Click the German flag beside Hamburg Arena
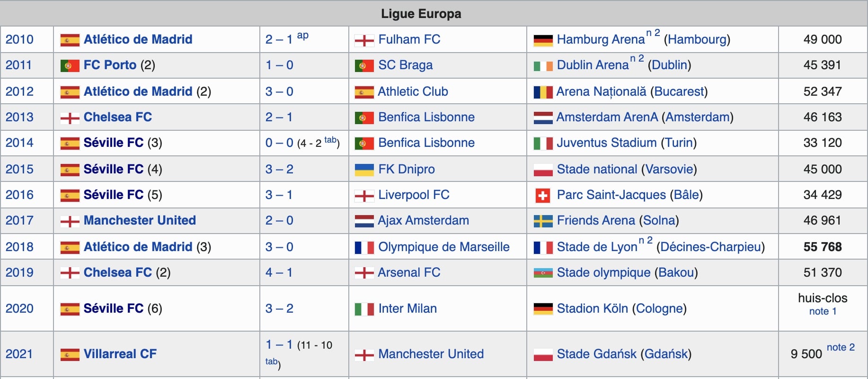The height and width of the screenshot is (379, 868). click(x=543, y=40)
